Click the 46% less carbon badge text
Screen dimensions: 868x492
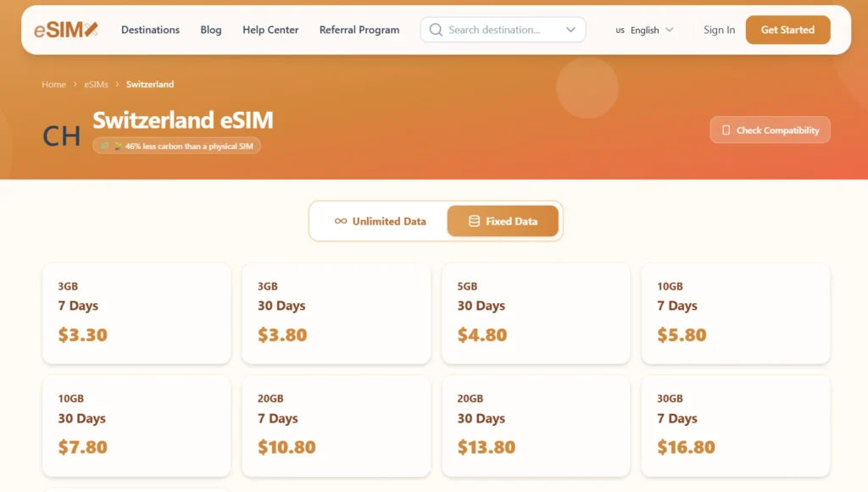[x=189, y=146]
